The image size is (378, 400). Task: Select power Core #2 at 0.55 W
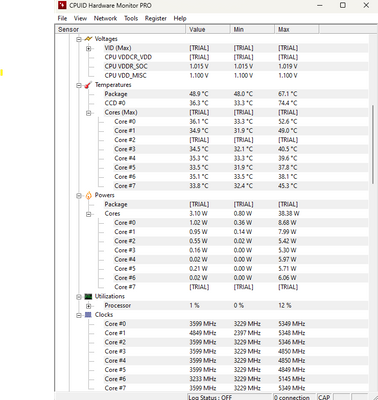[x=240, y=241]
